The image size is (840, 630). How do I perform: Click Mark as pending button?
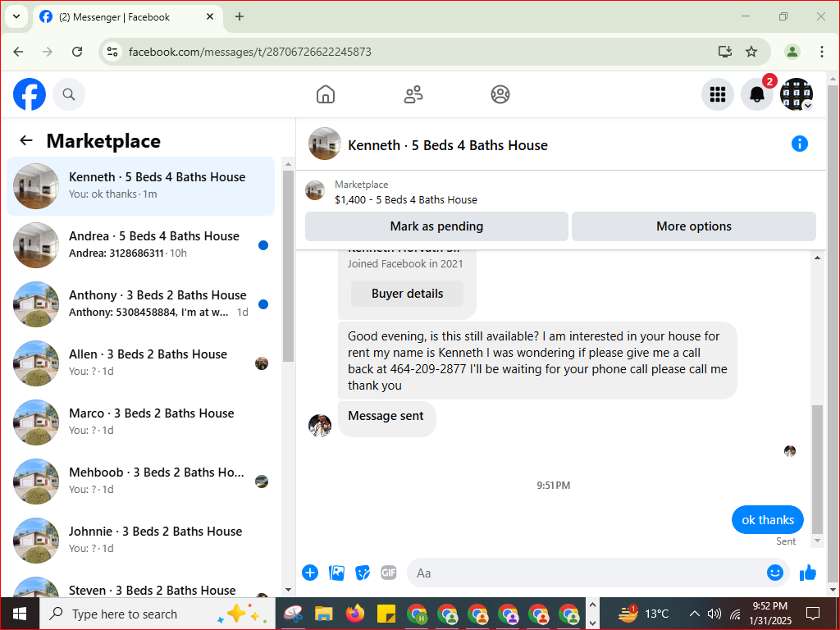pos(436,226)
